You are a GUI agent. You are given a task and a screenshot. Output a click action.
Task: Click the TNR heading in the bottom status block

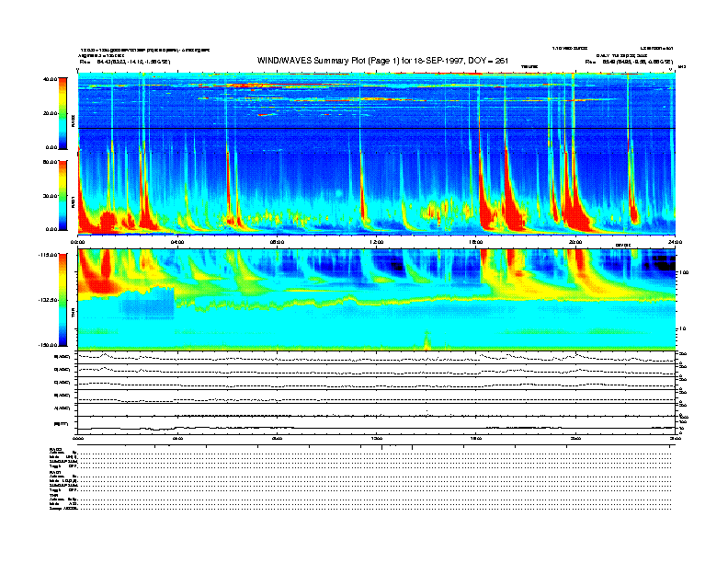53,495
